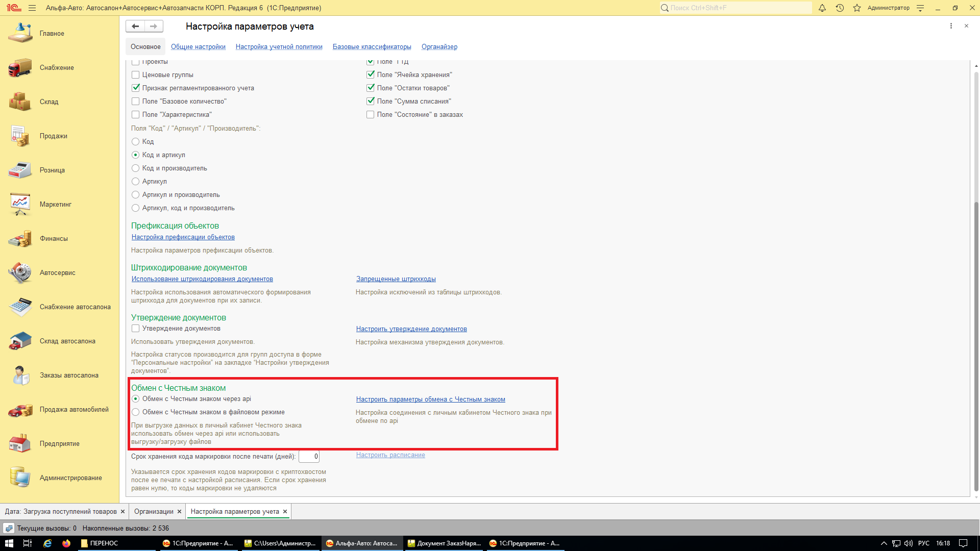Enable the Утверждение документов checkbox
Viewport: 980px width, 551px height.
(x=135, y=329)
